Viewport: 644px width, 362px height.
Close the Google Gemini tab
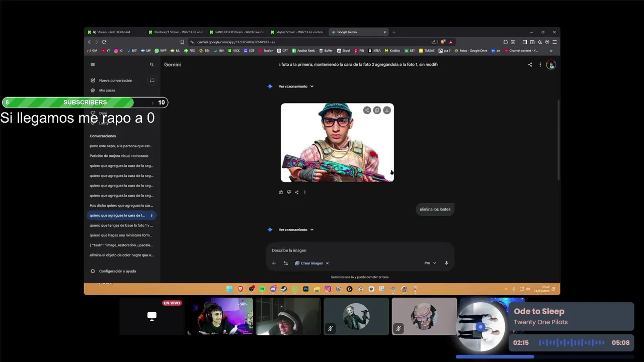[385, 32]
